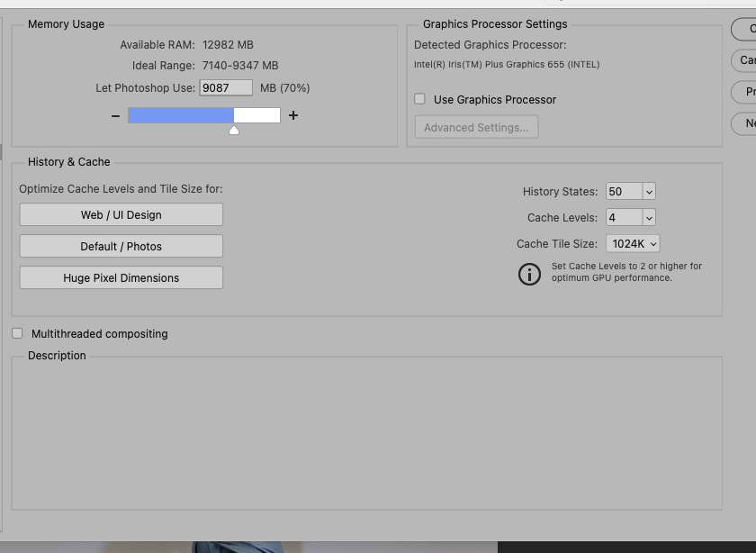Select the Default / Photos optimization preset
The height and width of the screenshot is (553, 756).
click(121, 246)
